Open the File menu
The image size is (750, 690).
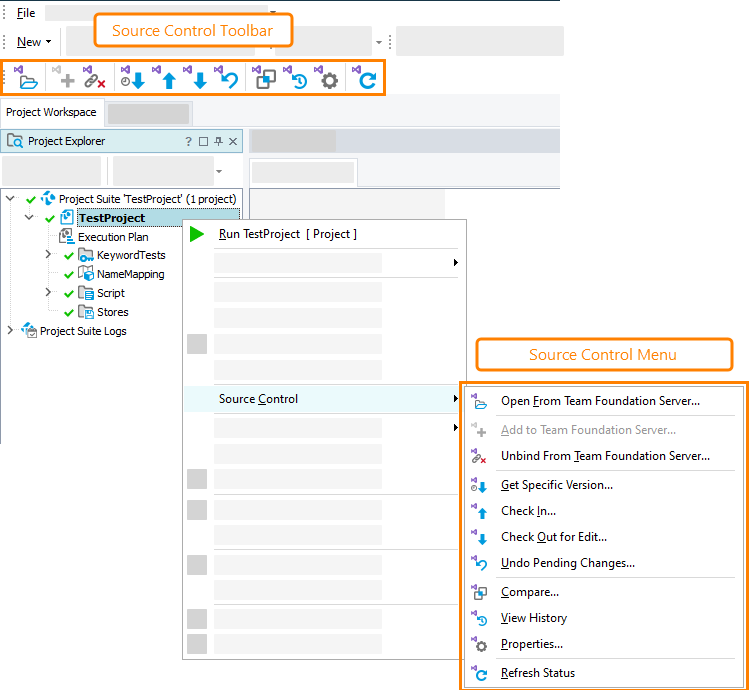coord(26,13)
